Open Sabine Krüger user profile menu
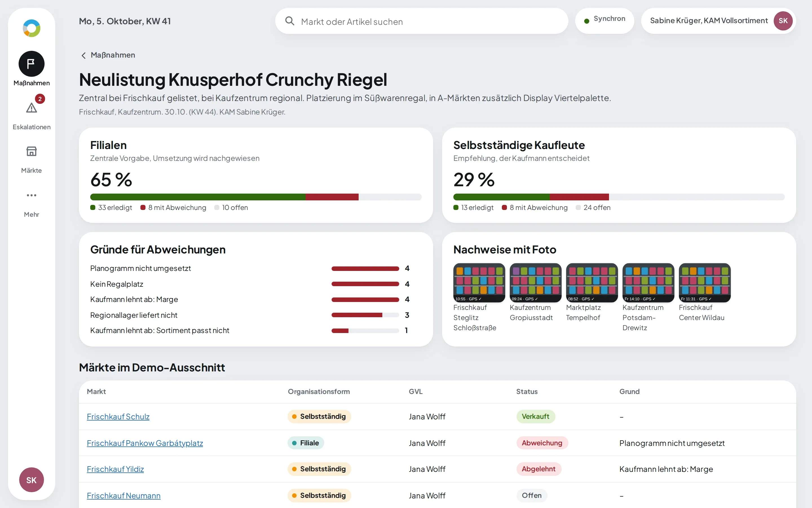Screen dimensions: 812x508 [718, 21]
